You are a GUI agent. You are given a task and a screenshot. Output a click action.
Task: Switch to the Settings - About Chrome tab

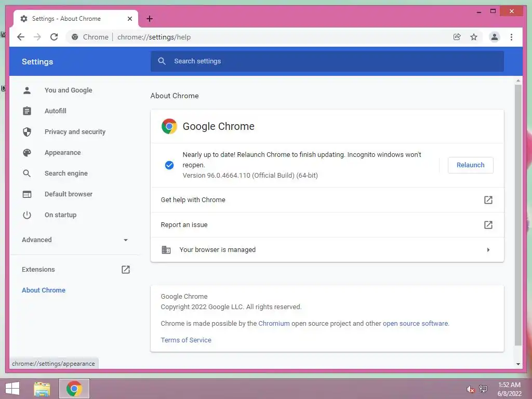(75, 19)
